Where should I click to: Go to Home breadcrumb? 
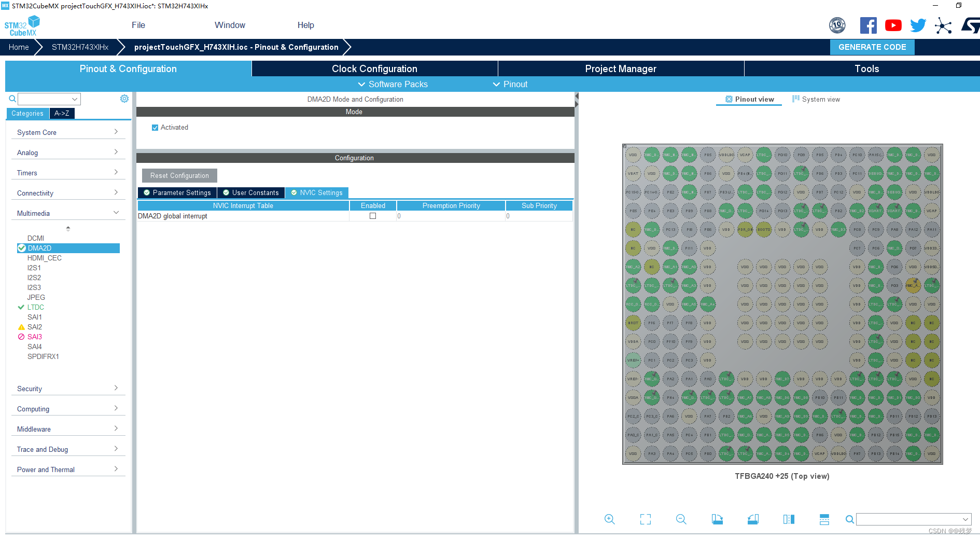[x=19, y=47]
